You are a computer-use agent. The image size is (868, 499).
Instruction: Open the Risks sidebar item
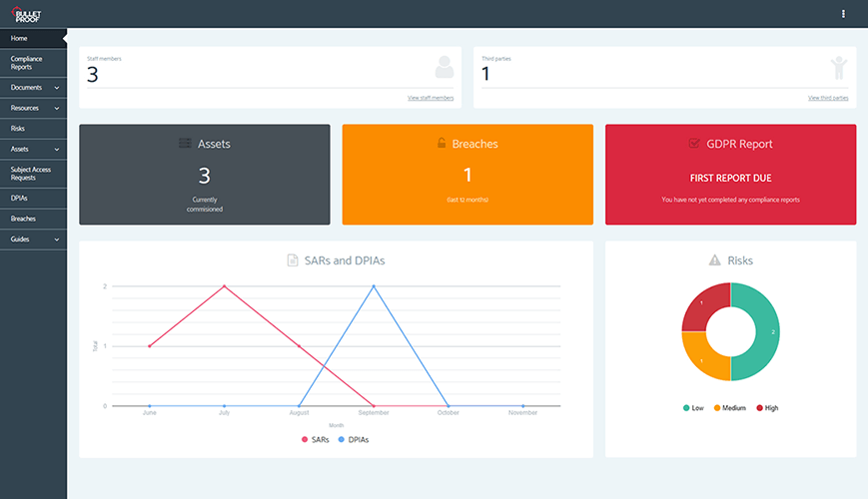pyautogui.click(x=33, y=129)
